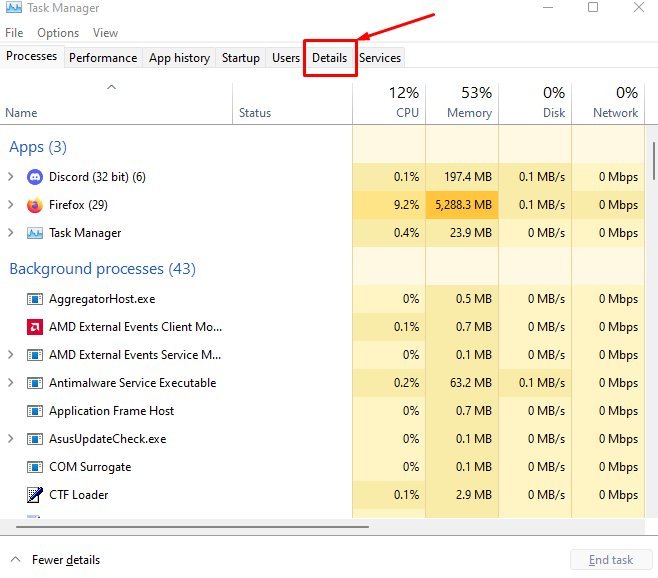Expand the Task Manager process entry
Image resolution: width=658 pixels, height=578 pixels.
pos(10,233)
